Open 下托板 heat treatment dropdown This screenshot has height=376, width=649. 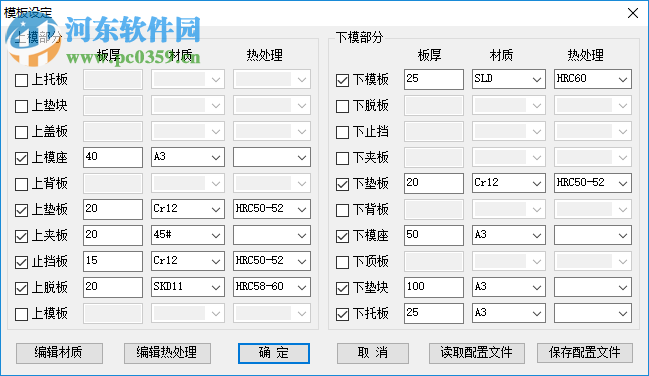pos(593,313)
